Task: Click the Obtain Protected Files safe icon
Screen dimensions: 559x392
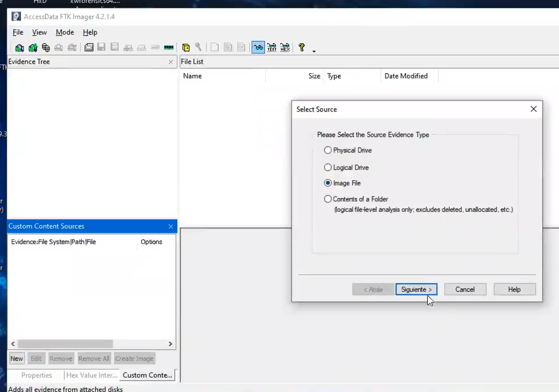Action: click(x=186, y=47)
